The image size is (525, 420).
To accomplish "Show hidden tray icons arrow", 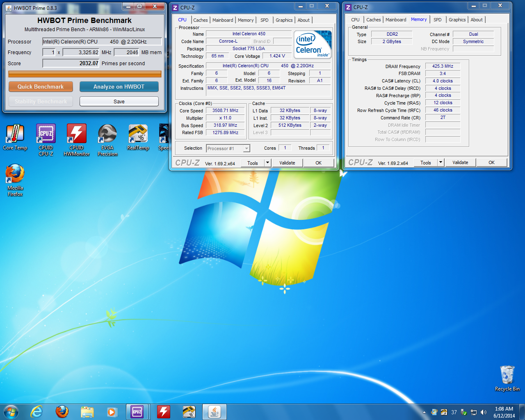I will click(424, 412).
